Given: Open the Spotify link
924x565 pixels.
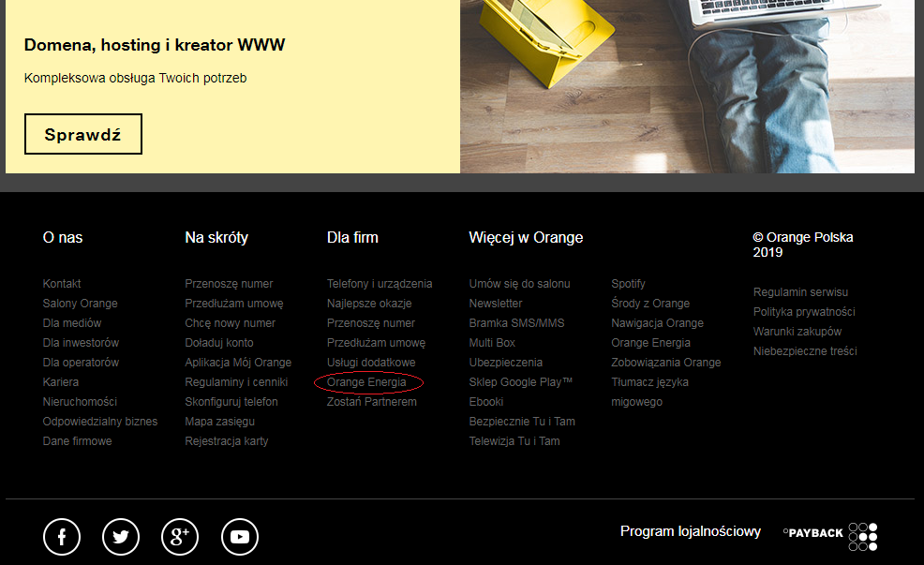Looking at the screenshot, I should pos(628,283).
